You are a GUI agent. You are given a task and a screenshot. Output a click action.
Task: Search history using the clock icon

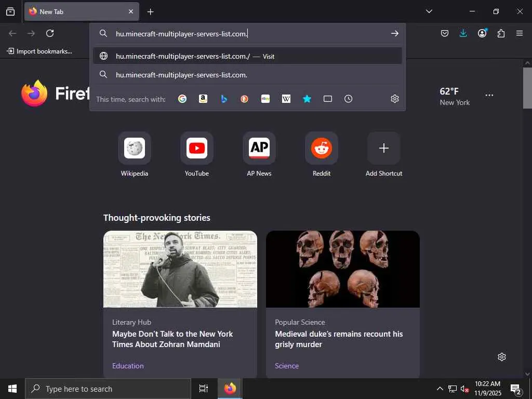(349, 99)
